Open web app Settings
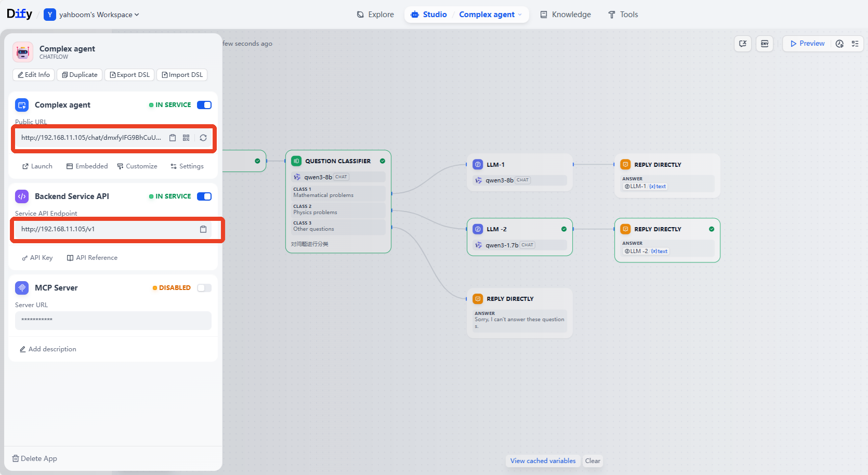Image resolution: width=868 pixels, height=475 pixels. coord(187,166)
